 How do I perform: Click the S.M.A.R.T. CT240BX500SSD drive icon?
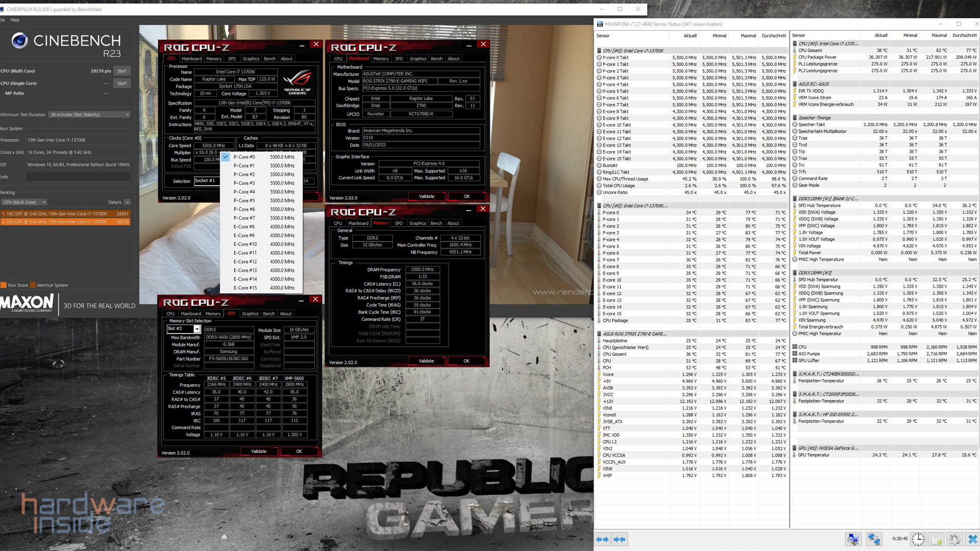tap(795, 374)
